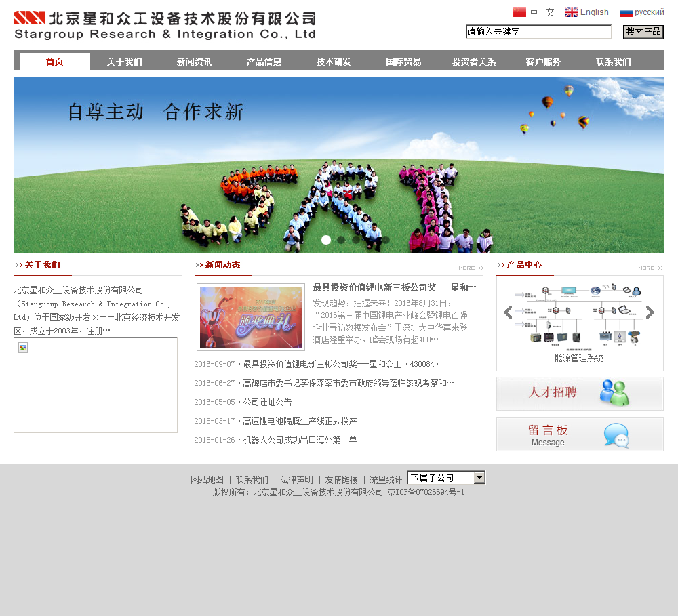Screen dimensions: 678x616
Task: Open the 留言板 Message banner
Action: (580, 434)
